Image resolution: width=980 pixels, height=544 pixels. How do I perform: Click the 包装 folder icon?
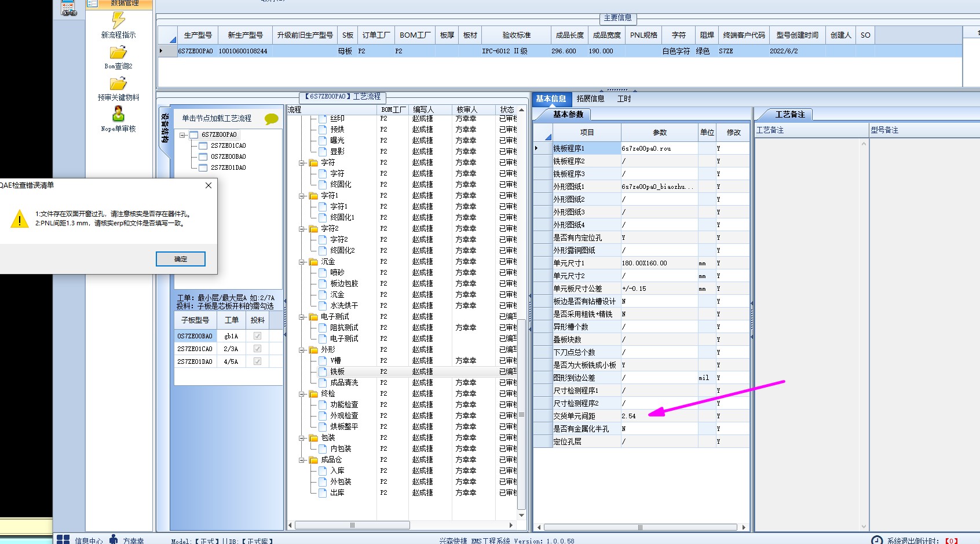pos(313,438)
